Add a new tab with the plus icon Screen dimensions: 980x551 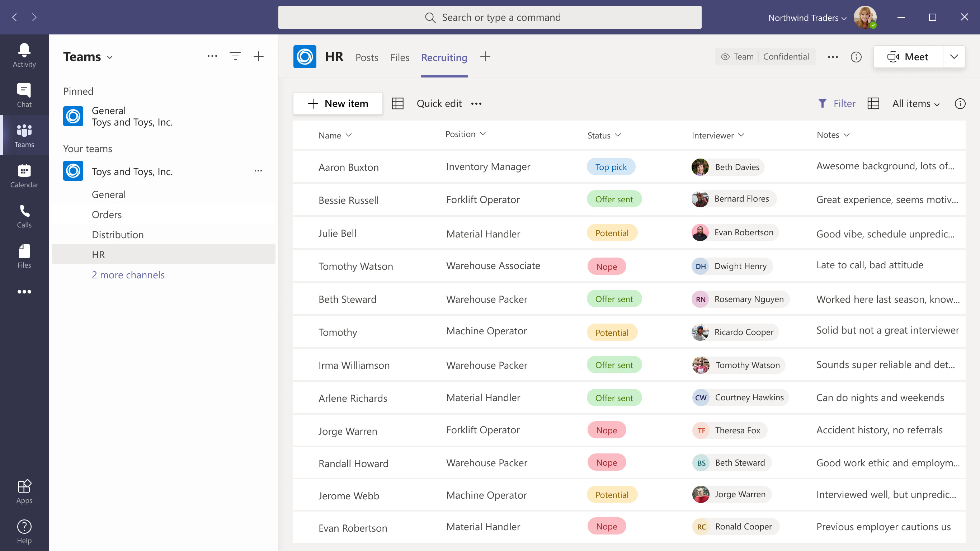click(x=486, y=57)
